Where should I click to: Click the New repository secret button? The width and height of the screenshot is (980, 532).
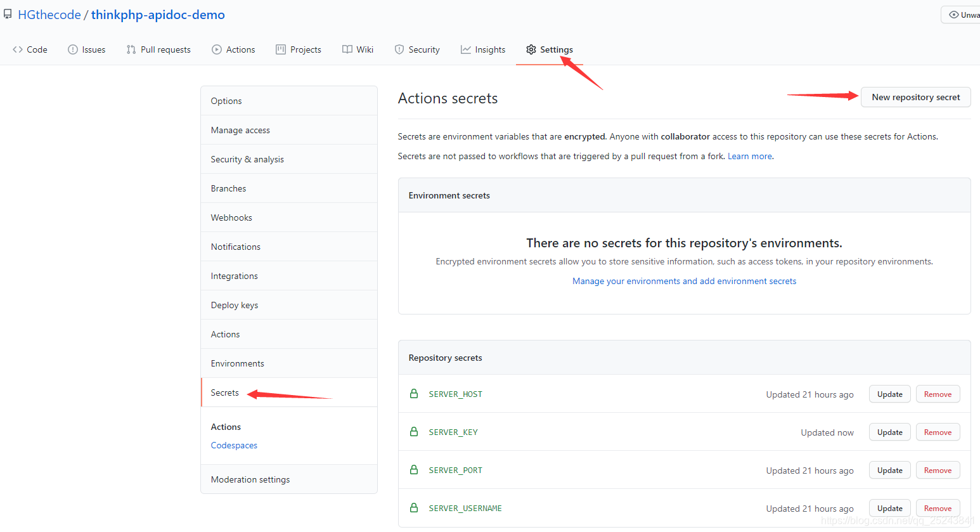pos(915,97)
